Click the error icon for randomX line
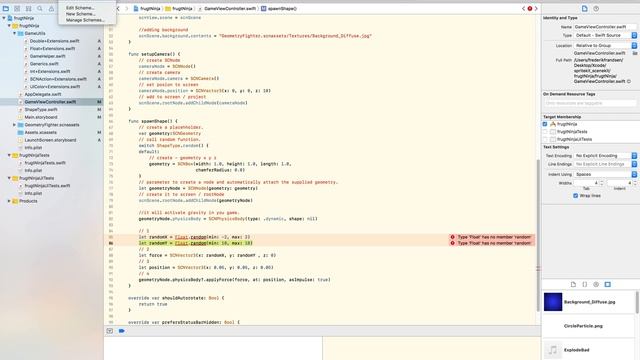The height and width of the screenshot is (360, 640). pyautogui.click(x=452, y=237)
